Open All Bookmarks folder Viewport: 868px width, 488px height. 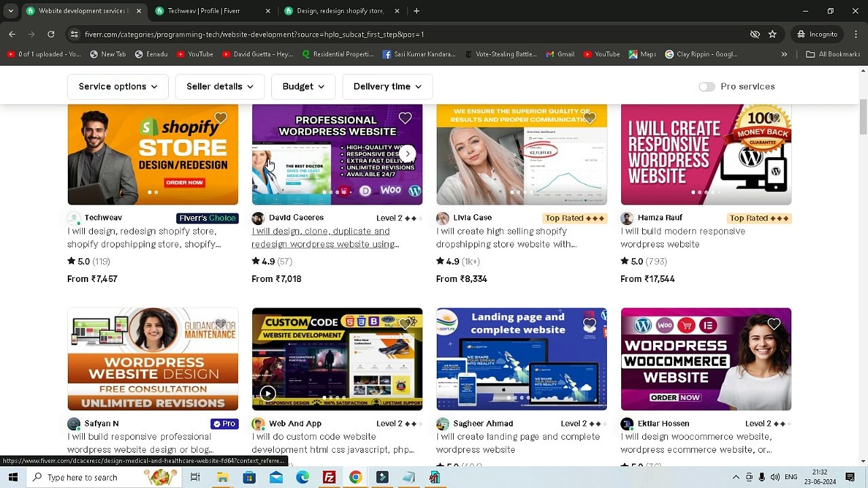(x=833, y=54)
